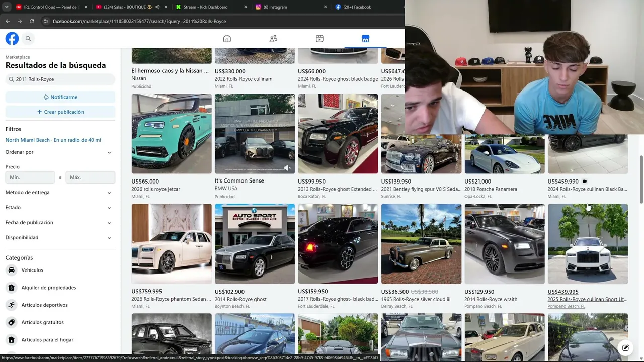
Task: Open the new message compose icon
Action: (625, 347)
